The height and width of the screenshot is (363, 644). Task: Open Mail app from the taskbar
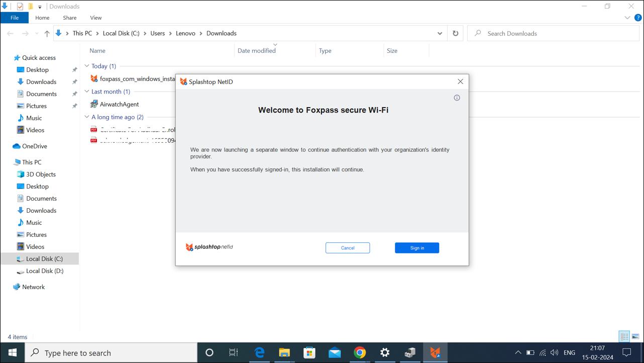click(335, 352)
